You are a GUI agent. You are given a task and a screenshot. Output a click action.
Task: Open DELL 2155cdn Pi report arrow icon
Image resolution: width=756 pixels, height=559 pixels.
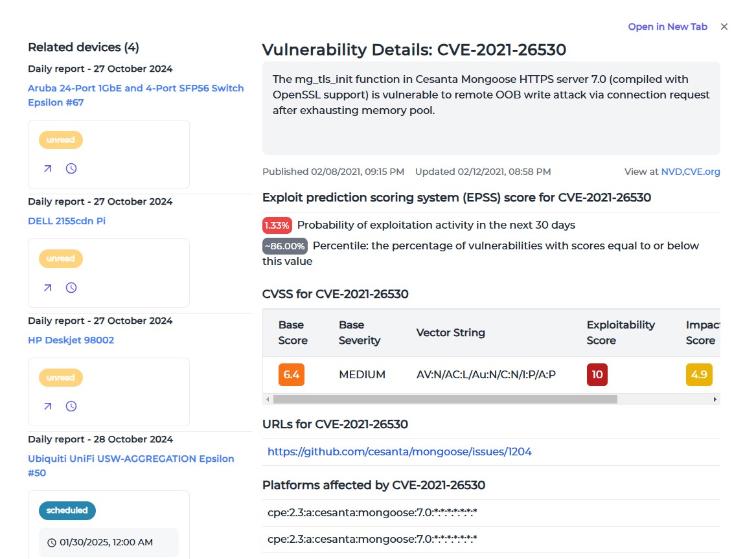pos(47,288)
